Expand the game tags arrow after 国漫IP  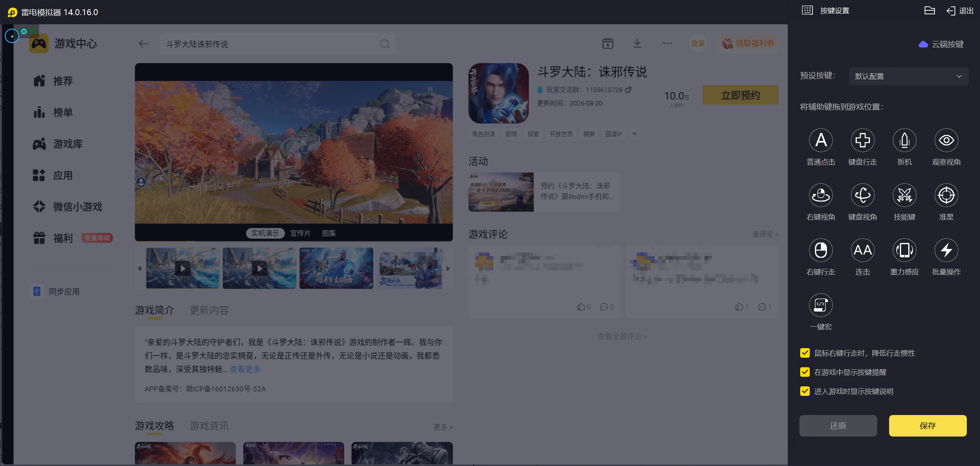click(x=634, y=134)
